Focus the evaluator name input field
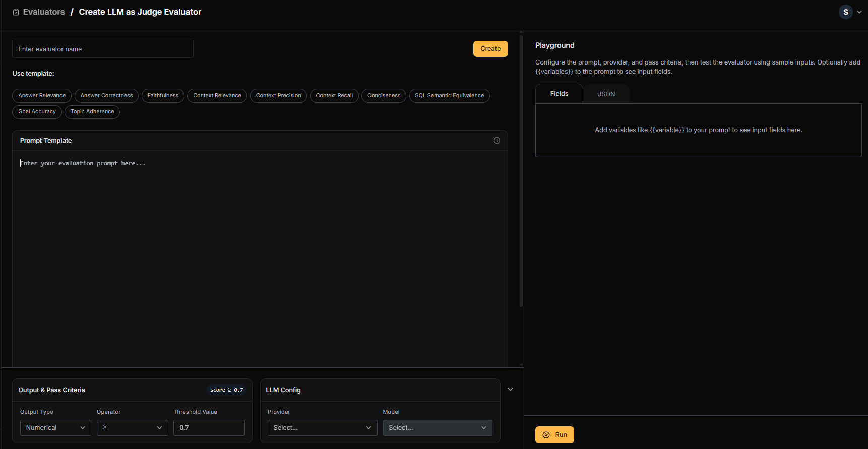This screenshot has height=449, width=868. tap(103, 49)
